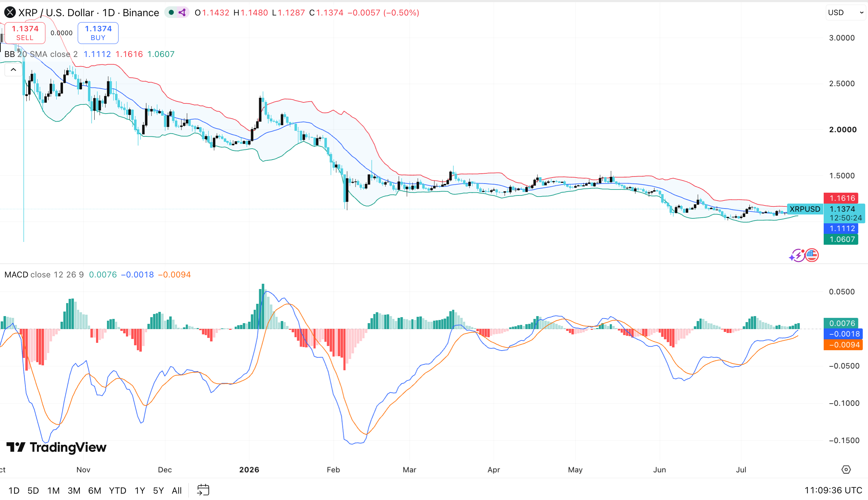This screenshot has height=500, width=868.
Task: Click the Nov date axis label
Action: click(83, 469)
